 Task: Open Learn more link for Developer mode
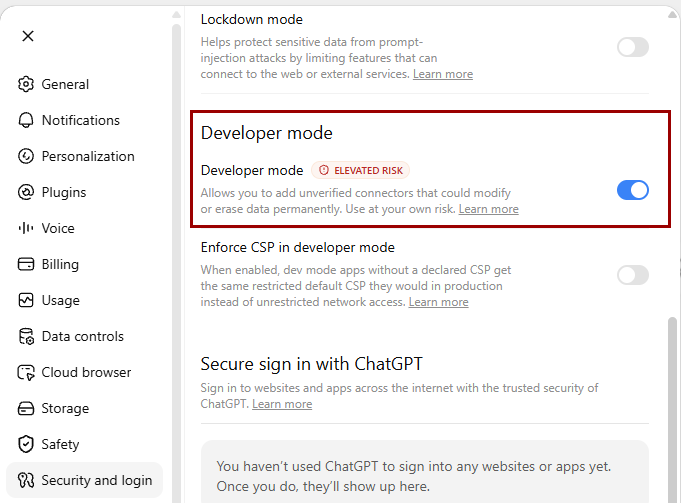click(489, 209)
